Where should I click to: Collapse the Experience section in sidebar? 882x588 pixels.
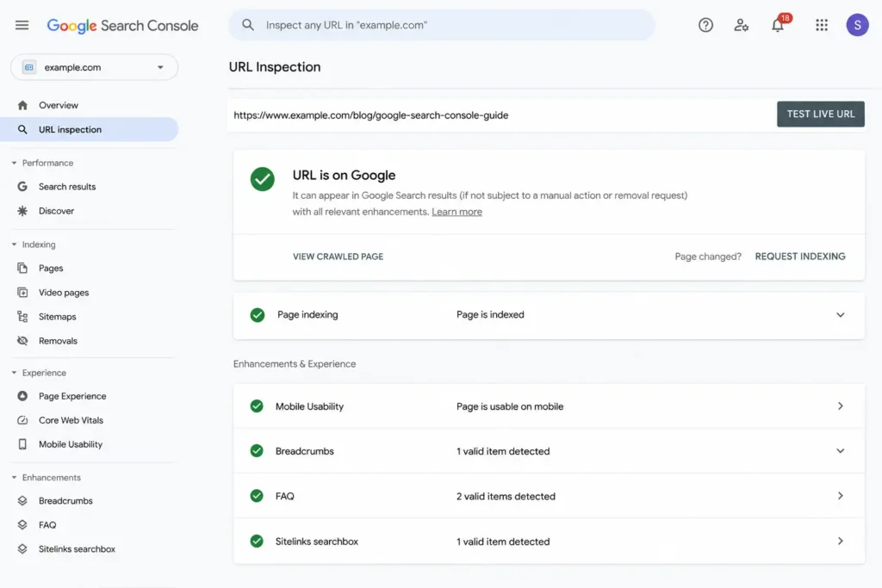[14, 373]
